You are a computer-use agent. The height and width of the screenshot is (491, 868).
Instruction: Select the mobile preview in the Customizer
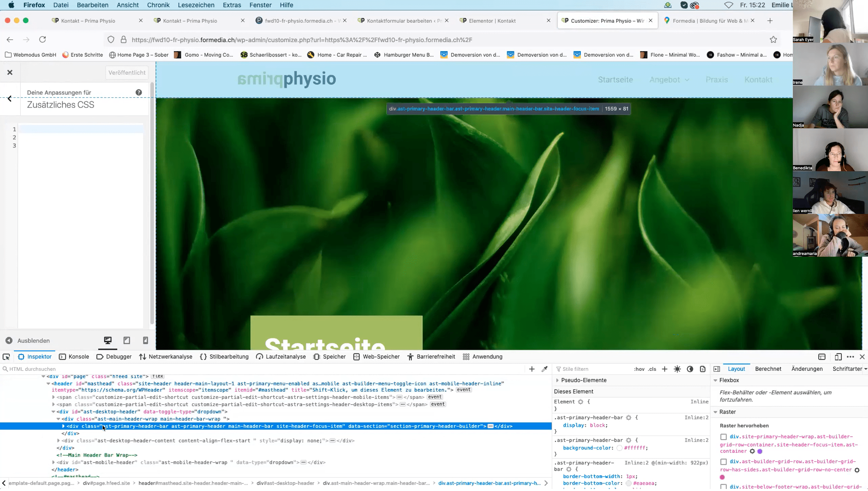tap(145, 340)
